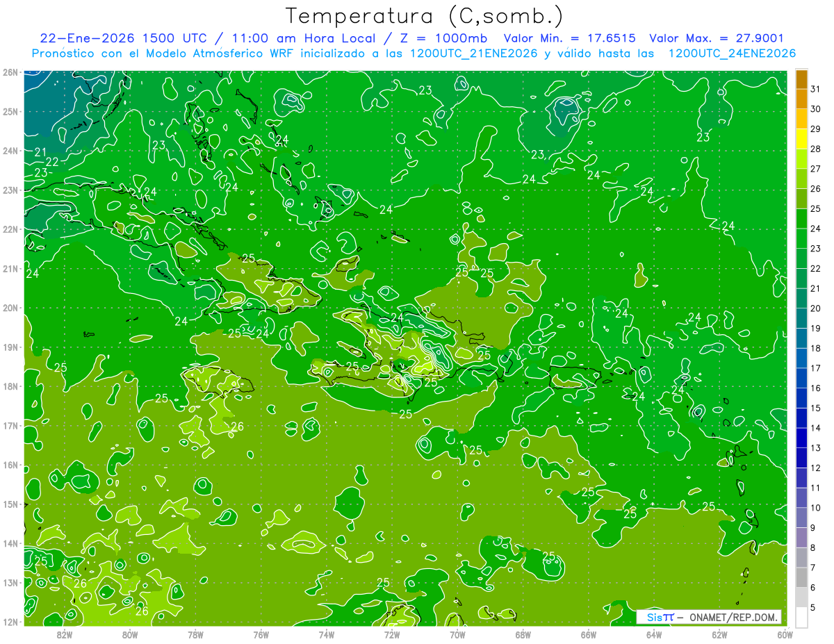The width and height of the screenshot is (834, 644).
Task: Click the color scale label "10"
Action: [x=815, y=508]
